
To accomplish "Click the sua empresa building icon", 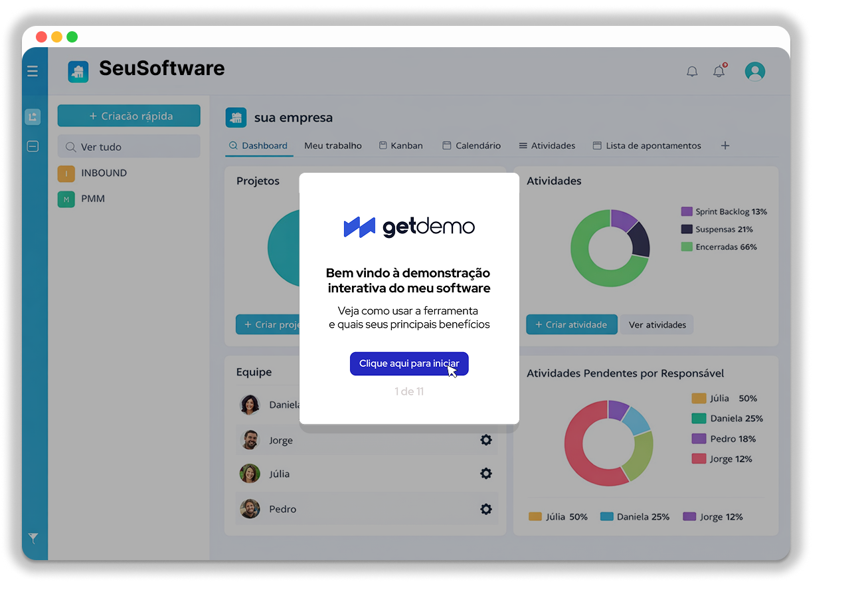I will [236, 118].
